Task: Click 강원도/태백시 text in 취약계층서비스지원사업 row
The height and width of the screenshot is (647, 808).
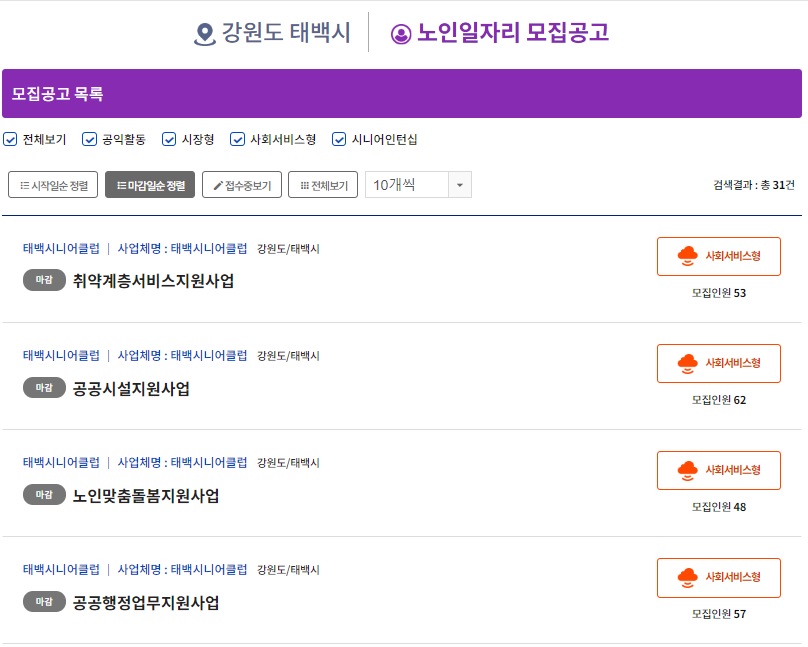Action: click(289, 249)
